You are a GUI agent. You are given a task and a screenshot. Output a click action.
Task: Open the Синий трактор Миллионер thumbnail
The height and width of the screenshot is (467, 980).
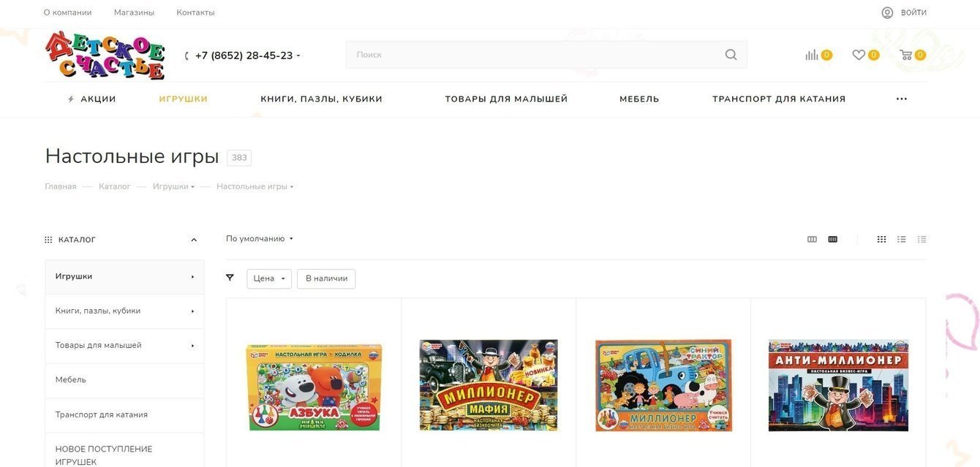(663, 385)
